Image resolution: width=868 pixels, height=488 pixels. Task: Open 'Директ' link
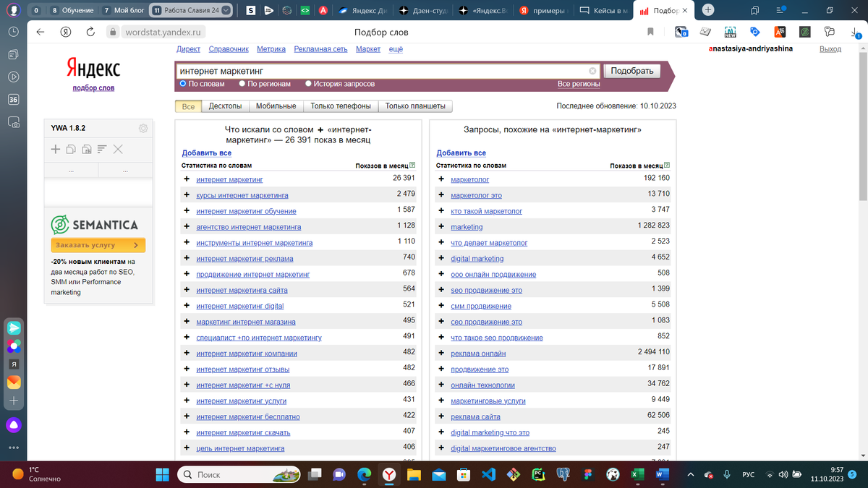tap(189, 49)
